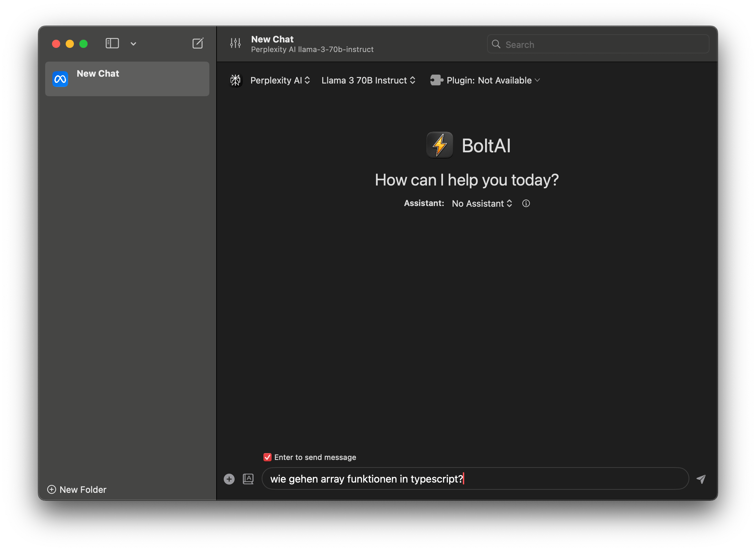Show assistant info via the info icon
This screenshot has width=756, height=551.
pos(526,204)
